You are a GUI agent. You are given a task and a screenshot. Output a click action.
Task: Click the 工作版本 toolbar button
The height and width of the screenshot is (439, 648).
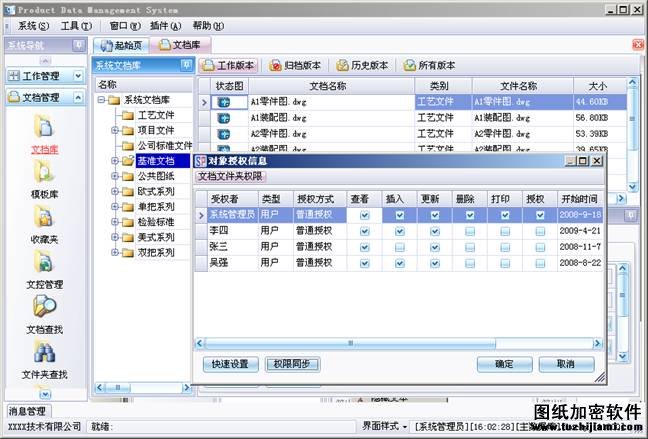coord(229,65)
